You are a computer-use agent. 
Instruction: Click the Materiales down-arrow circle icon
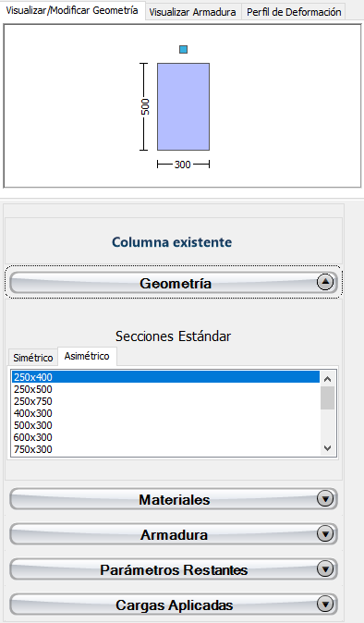click(325, 498)
